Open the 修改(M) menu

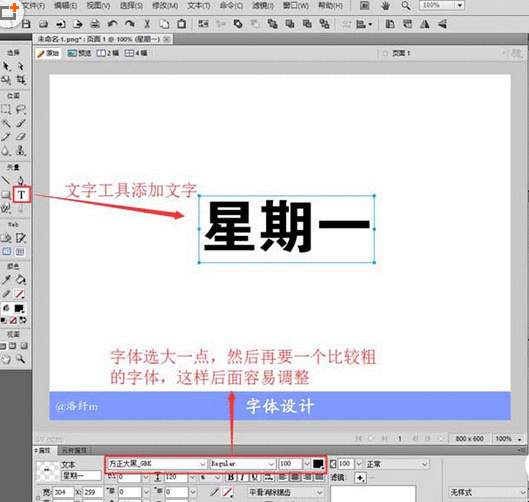pos(165,6)
